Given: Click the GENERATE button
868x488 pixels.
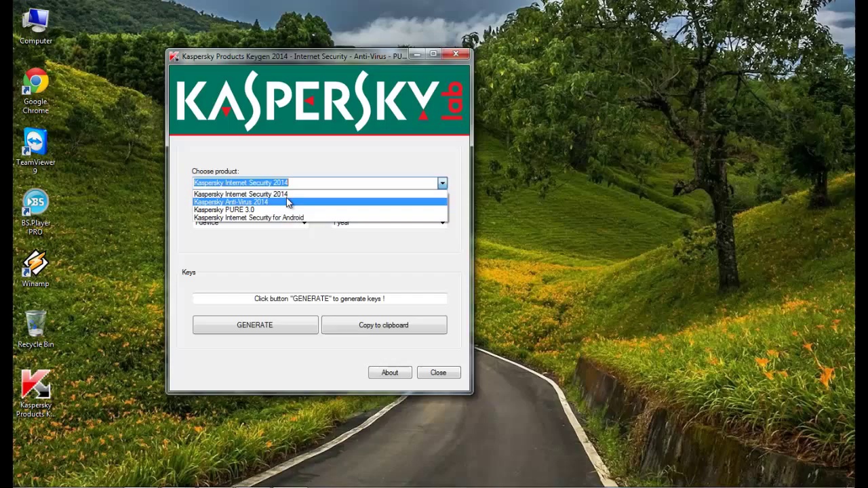Looking at the screenshot, I should (x=255, y=325).
